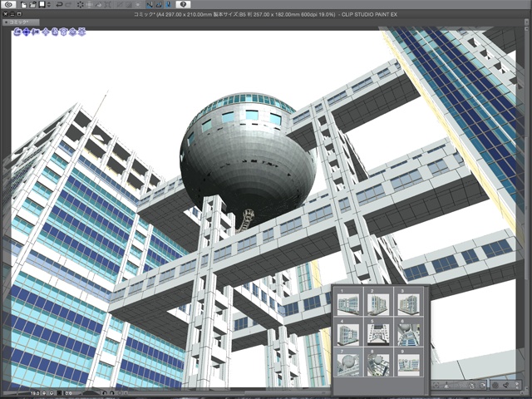Click the zoom value 19.0 field
The width and height of the screenshot is (532, 399).
point(35,393)
